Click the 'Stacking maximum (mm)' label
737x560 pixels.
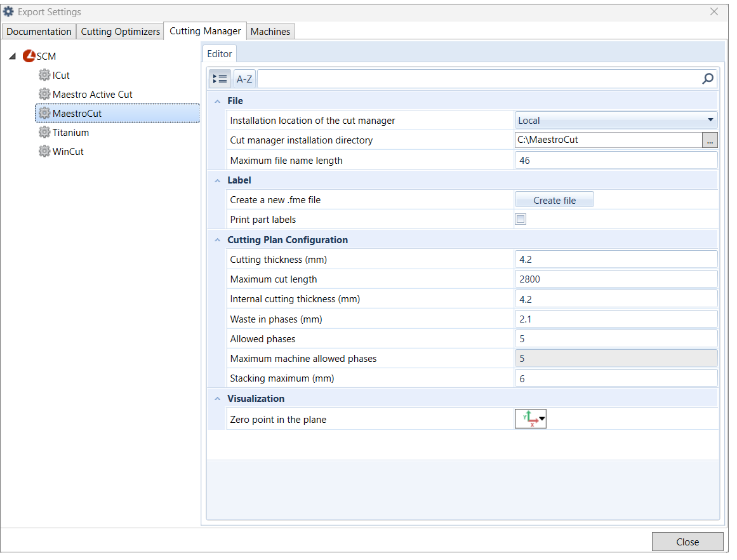tap(282, 378)
